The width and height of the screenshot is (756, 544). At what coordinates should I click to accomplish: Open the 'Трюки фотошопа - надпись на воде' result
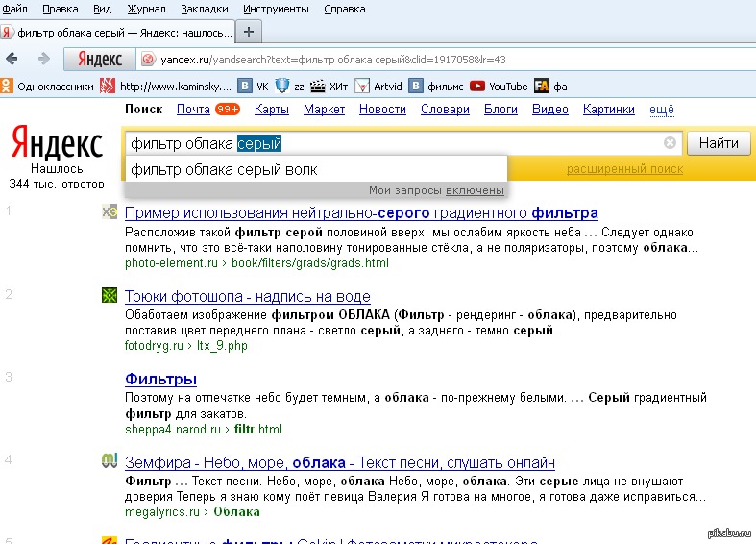(x=247, y=296)
